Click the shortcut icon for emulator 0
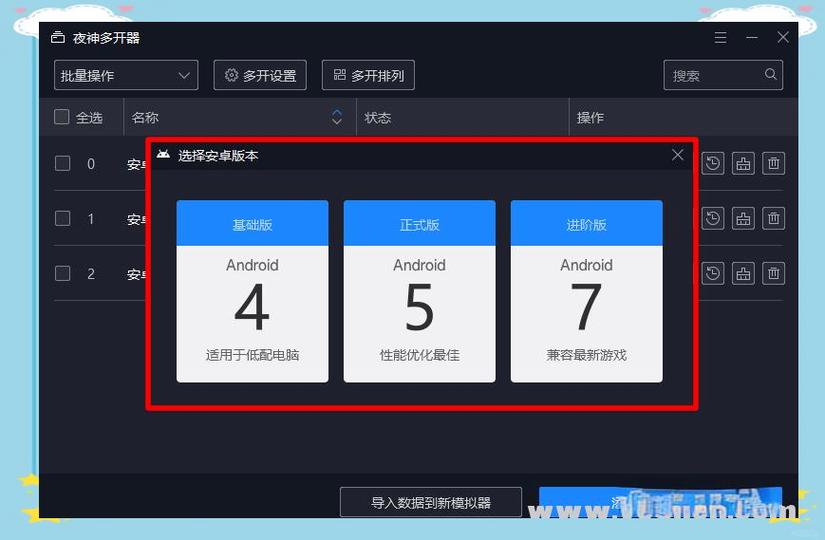 [743, 163]
